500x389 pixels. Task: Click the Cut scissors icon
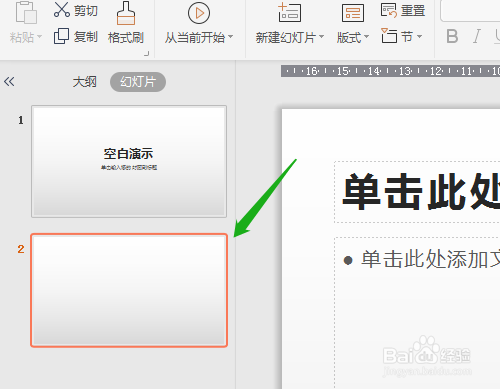click(62, 9)
